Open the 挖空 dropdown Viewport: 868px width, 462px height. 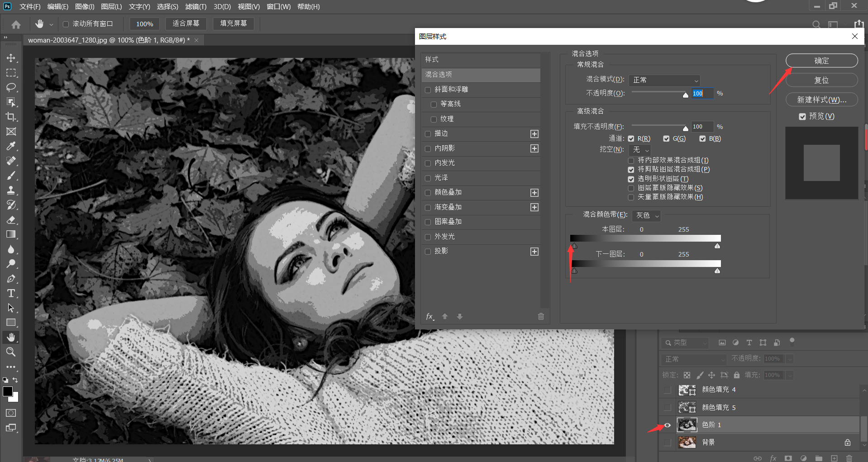coord(640,150)
